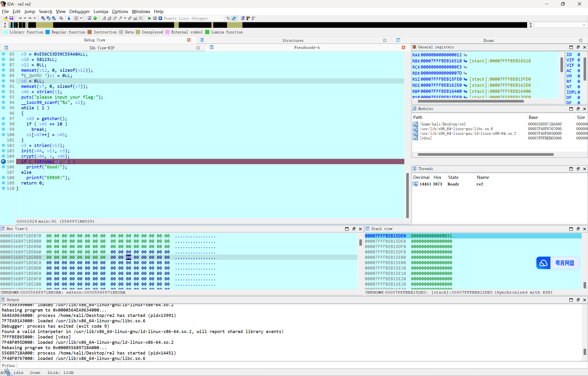Click the X delete toolbar icon

(141, 18)
